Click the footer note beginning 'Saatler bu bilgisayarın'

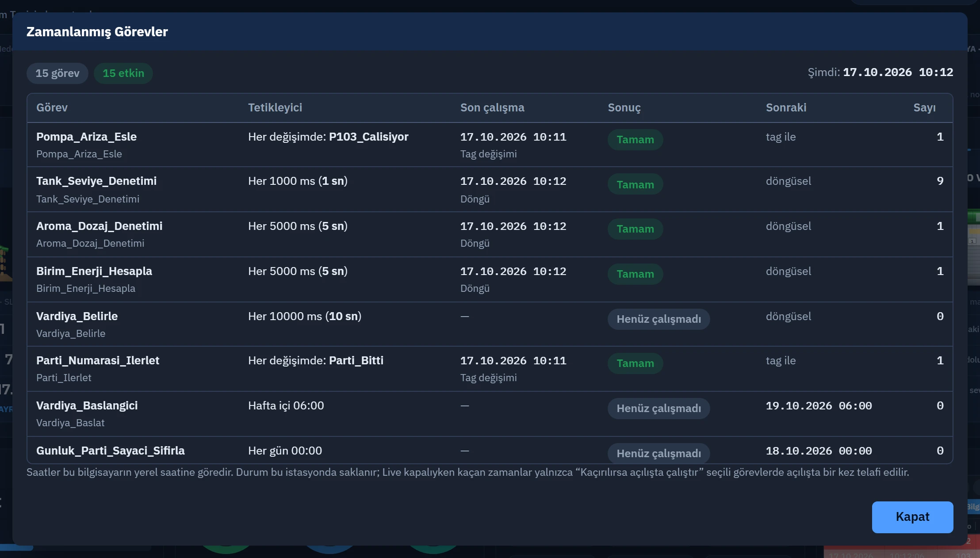pyautogui.click(x=468, y=472)
